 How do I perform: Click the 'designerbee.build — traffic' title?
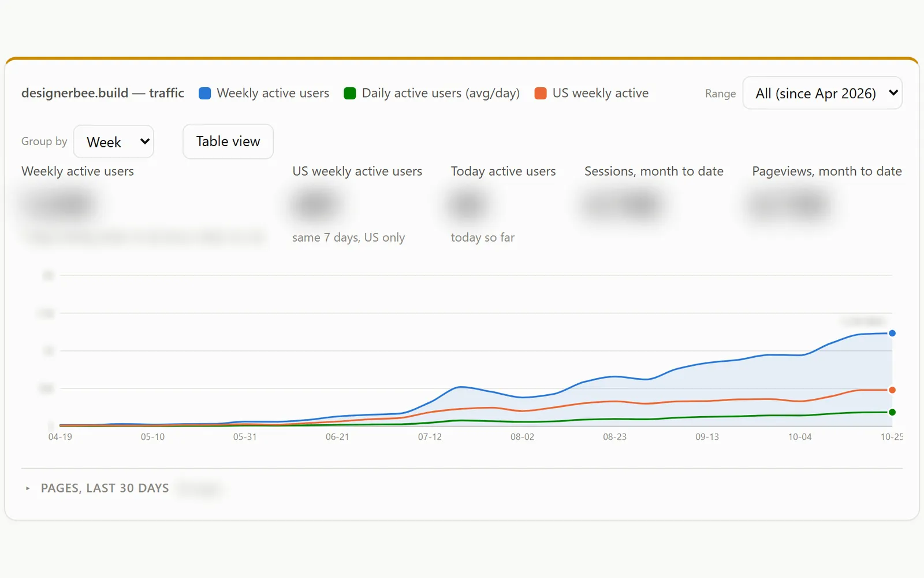coord(103,93)
